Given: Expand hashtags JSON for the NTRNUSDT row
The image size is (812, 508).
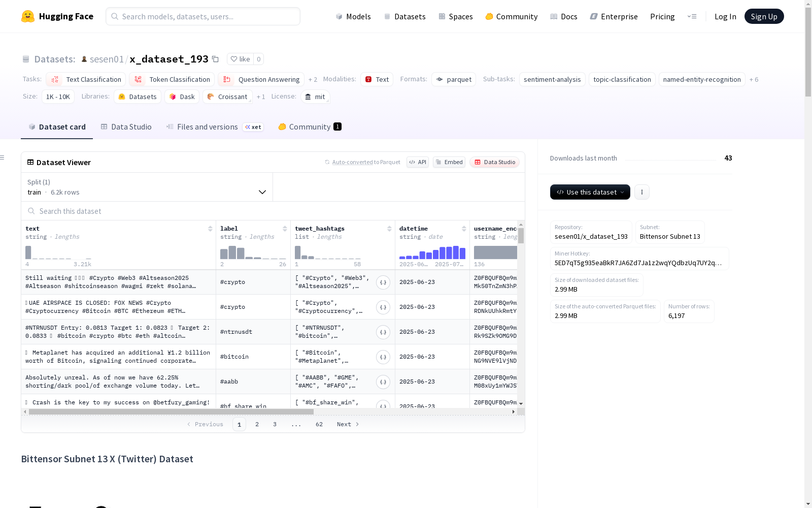Looking at the screenshot, I should pos(383,332).
